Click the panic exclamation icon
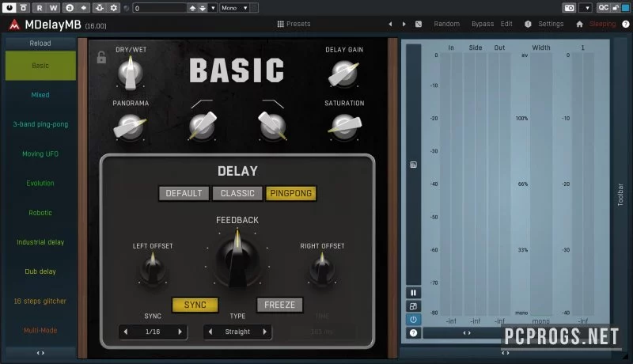Viewport: 633px width, 364px height. pyautogui.click(x=528, y=25)
